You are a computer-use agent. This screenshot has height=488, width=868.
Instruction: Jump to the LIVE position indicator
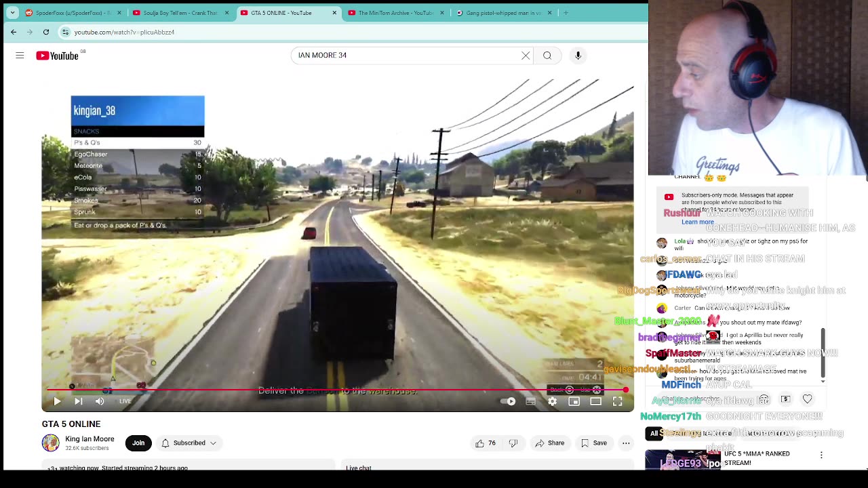(125, 401)
